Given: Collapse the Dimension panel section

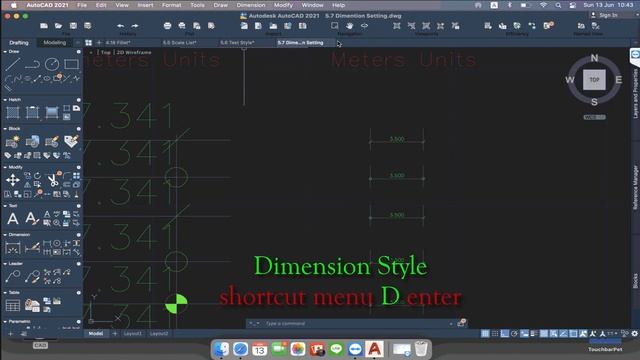Looking at the screenshot, I should click(x=5, y=235).
